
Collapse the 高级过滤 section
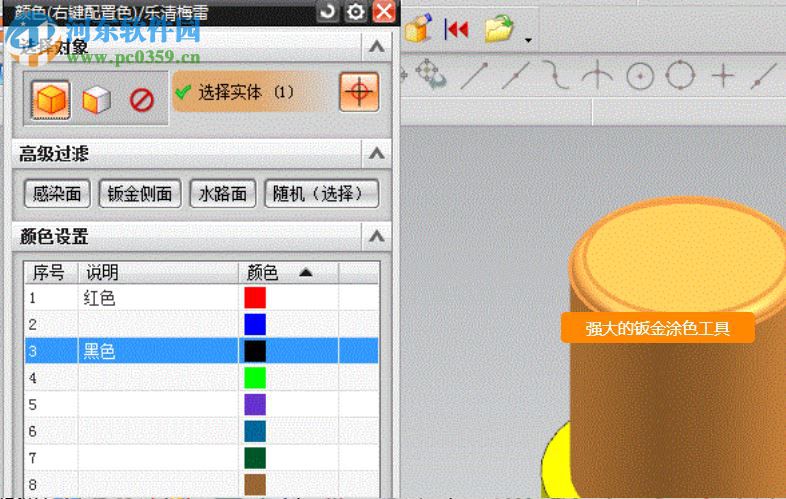pyautogui.click(x=376, y=153)
